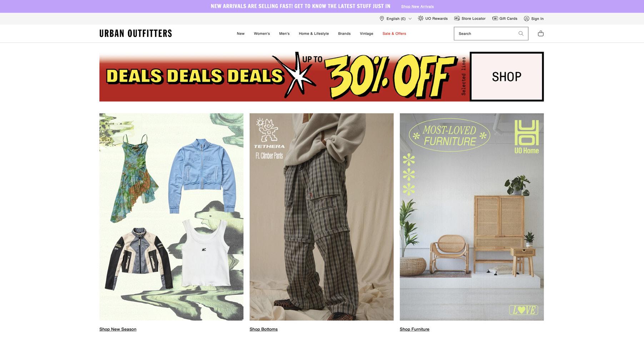Click the Shop New Arrivals link
644x338 pixels.
coord(417,6)
